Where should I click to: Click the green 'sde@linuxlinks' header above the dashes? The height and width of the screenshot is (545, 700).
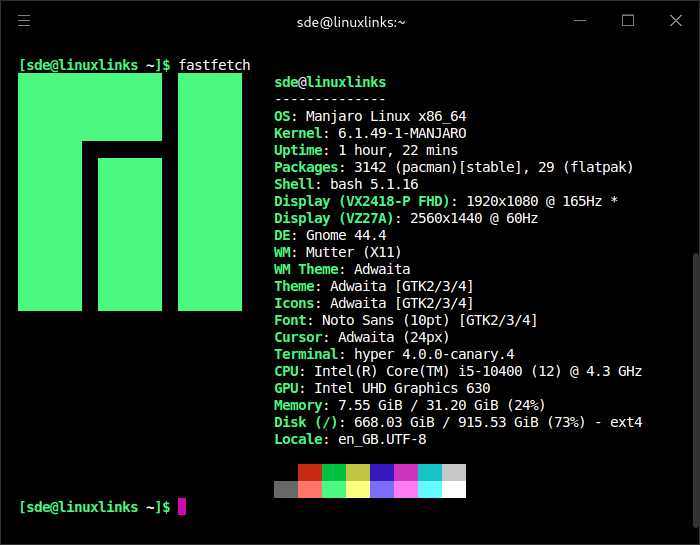point(330,82)
